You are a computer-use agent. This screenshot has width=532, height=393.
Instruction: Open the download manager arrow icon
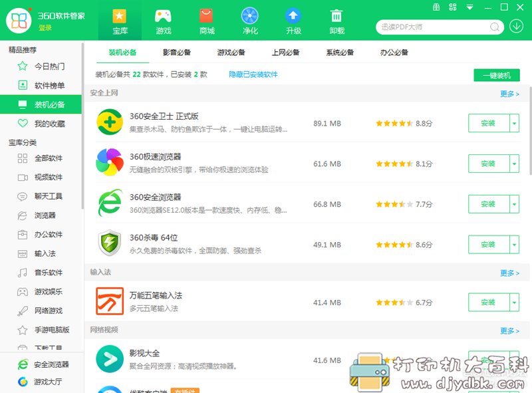517,26
